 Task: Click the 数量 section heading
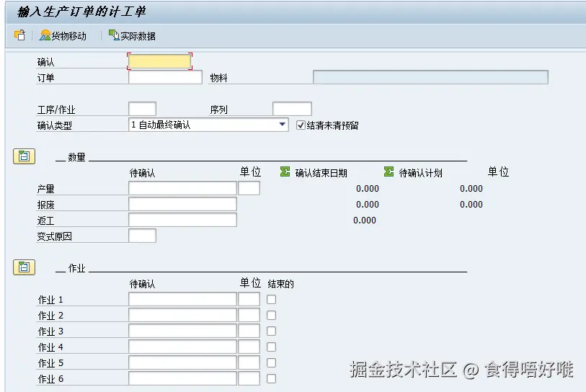76,157
